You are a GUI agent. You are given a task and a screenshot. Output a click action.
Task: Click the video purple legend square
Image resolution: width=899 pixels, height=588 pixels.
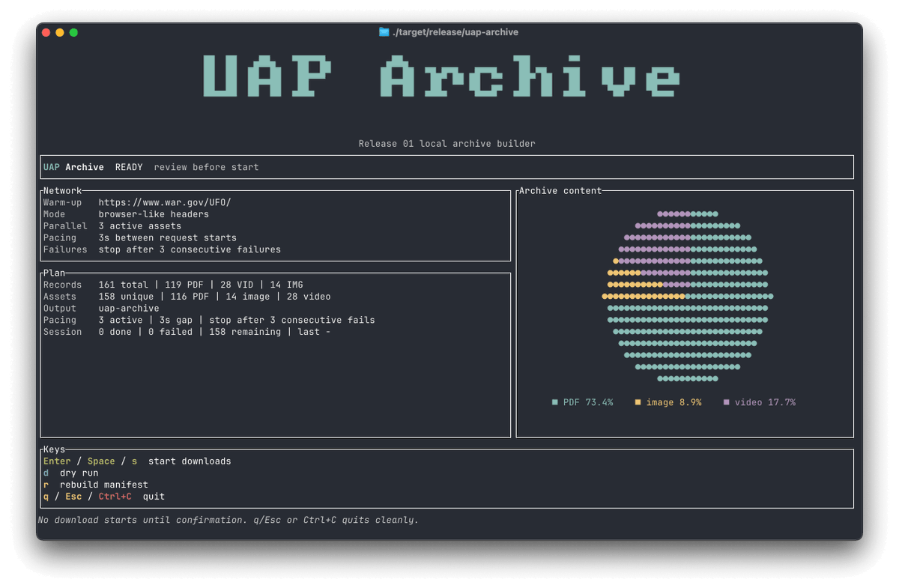point(727,402)
